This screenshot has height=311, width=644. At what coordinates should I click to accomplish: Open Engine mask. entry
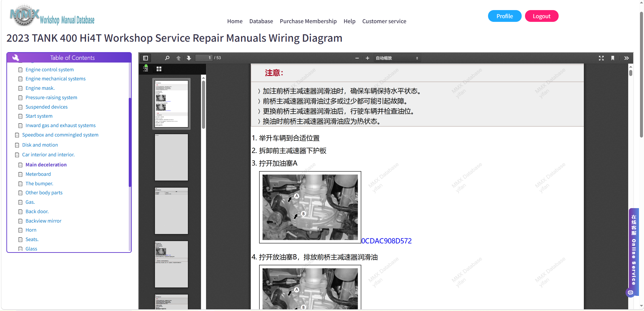40,88
